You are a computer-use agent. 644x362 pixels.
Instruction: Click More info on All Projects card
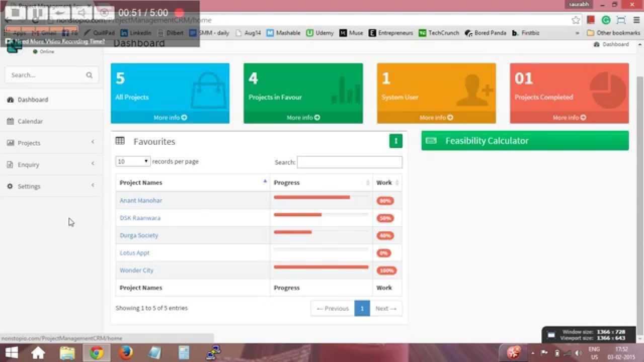[170, 118]
